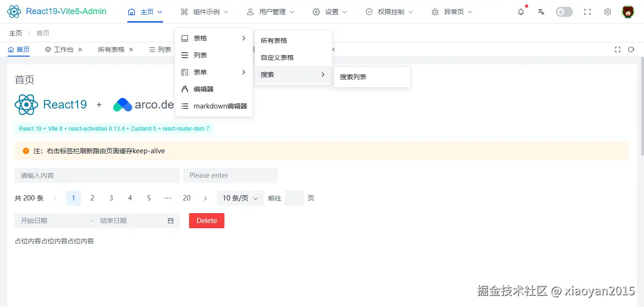The image size is (644, 307).
Task: Select 自定义表格 in the submenu
Action: [x=293, y=58]
